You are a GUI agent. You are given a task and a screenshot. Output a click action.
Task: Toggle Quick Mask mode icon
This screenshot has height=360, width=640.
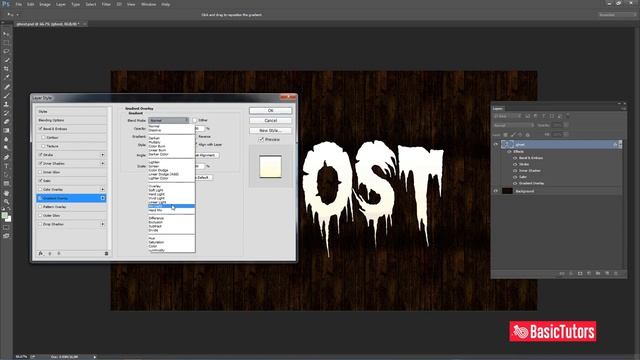coord(6,228)
